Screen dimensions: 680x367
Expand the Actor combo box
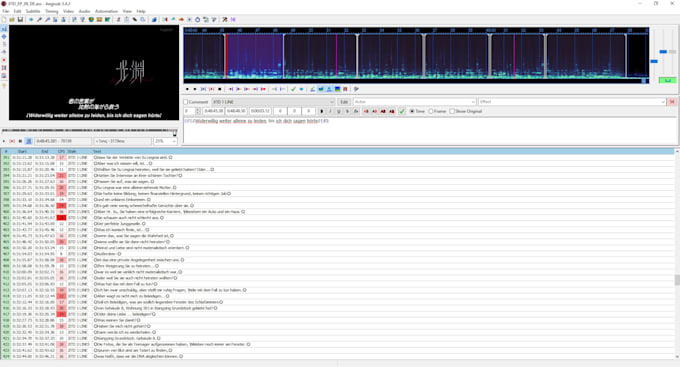415,102
